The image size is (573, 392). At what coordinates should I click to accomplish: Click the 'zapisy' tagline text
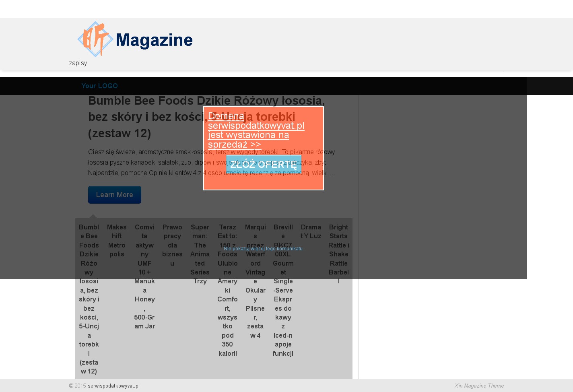click(x=78, y=63)
